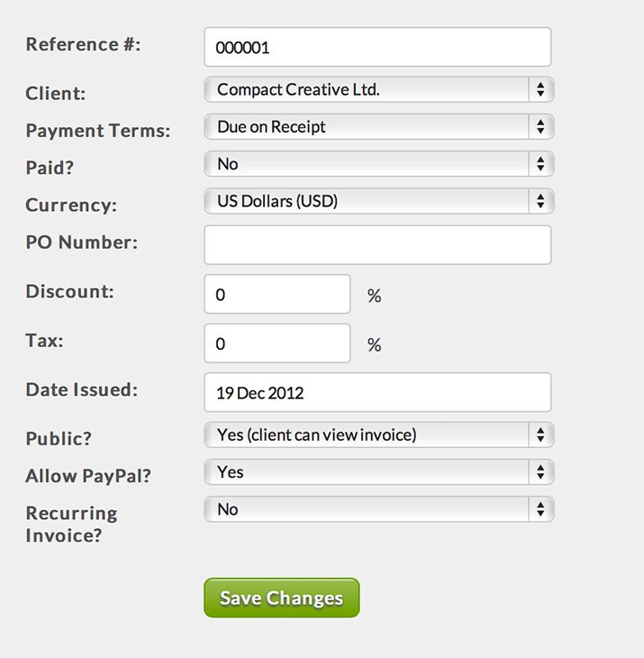
Task: Click the Client dropdown arrows icon
Action: pyautogui.click(x=540, y=89)
